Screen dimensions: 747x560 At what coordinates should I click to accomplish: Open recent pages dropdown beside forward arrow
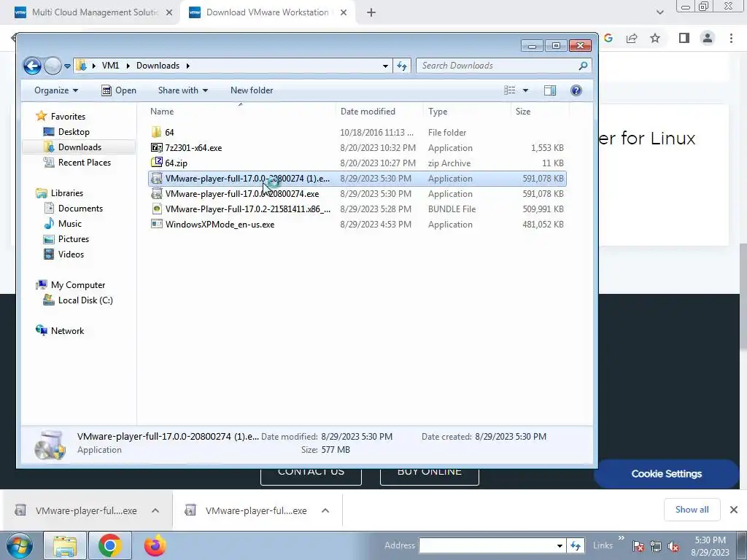click(68, 66)
